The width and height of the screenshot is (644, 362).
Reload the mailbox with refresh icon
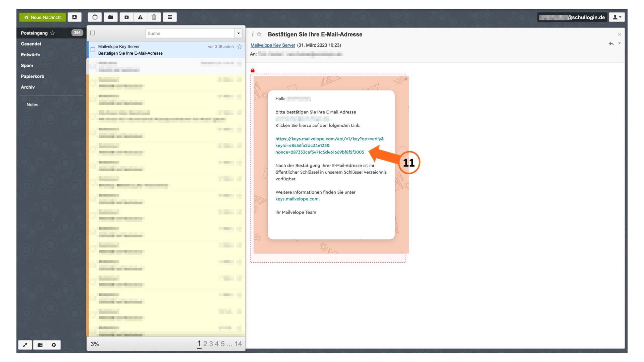pyautogui.click(x=95, y=17)
